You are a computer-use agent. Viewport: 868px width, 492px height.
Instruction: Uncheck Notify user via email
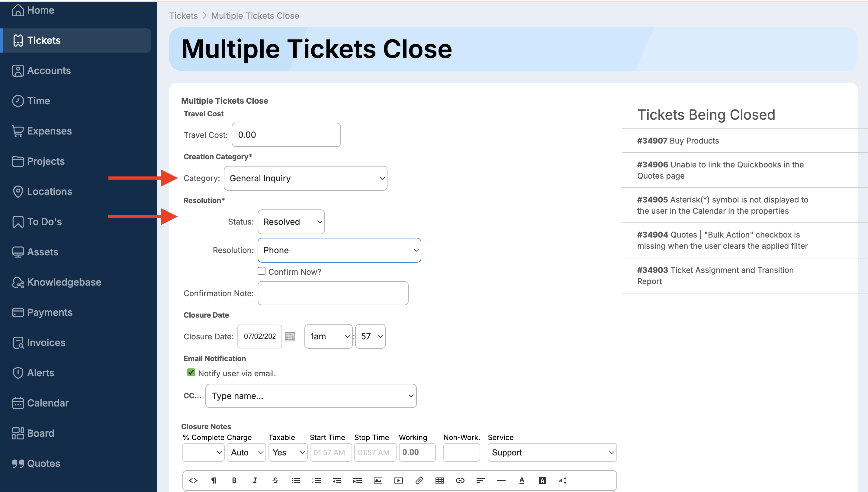(191, 372)
